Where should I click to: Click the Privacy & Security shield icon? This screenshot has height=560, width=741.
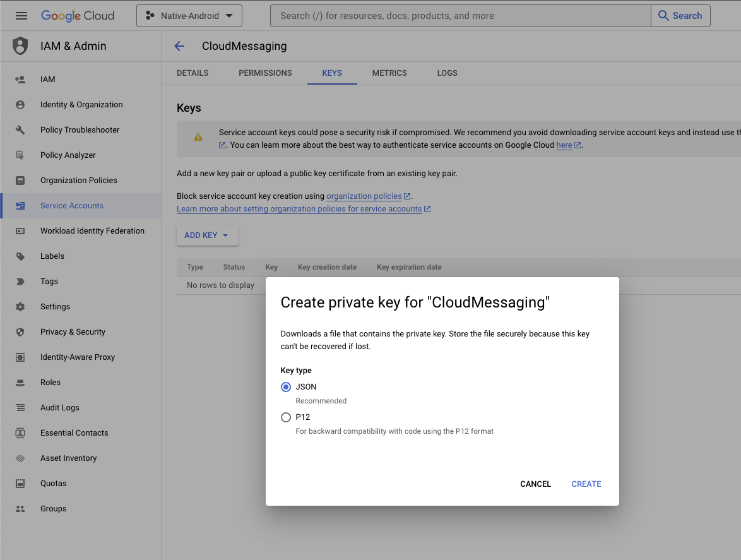click(x=20, y=332)
